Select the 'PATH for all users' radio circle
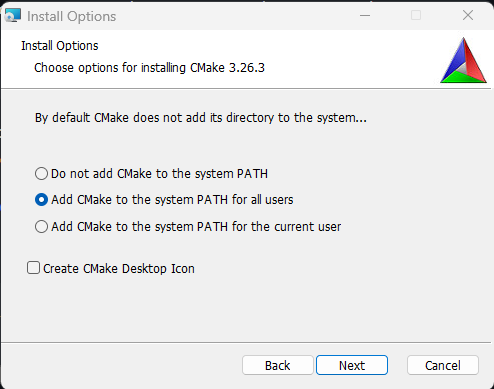494x389 pixels. point(41,200)
